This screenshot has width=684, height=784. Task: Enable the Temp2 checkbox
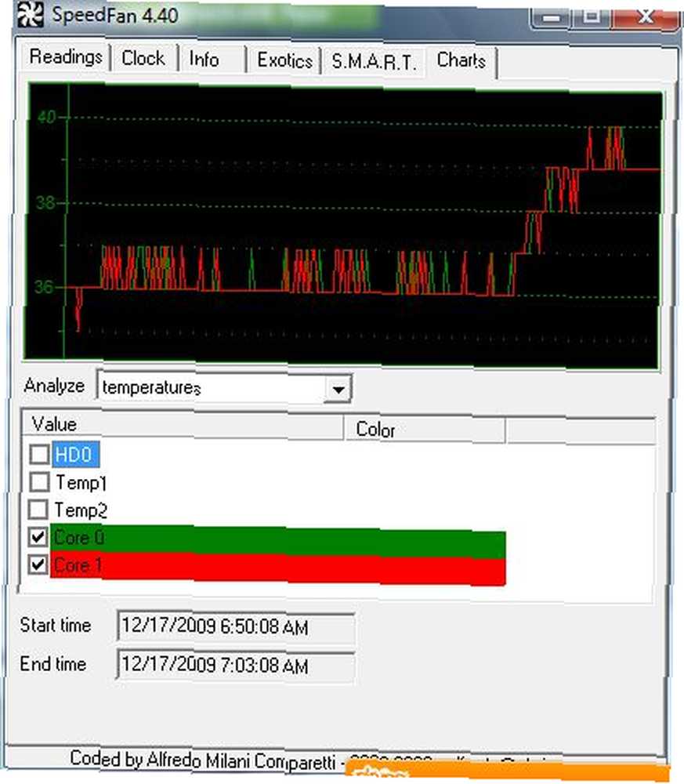[39, 510]
